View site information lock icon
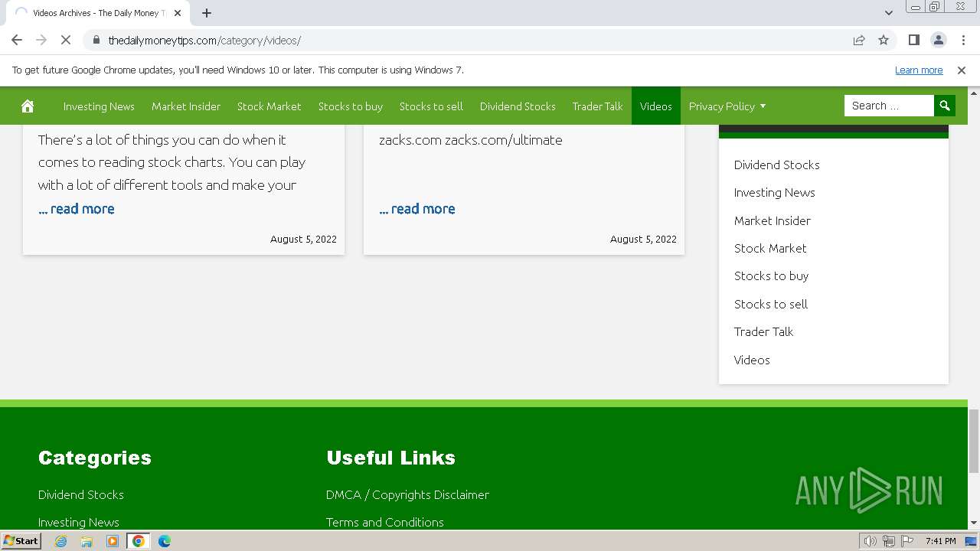 (x=96, y=41)
